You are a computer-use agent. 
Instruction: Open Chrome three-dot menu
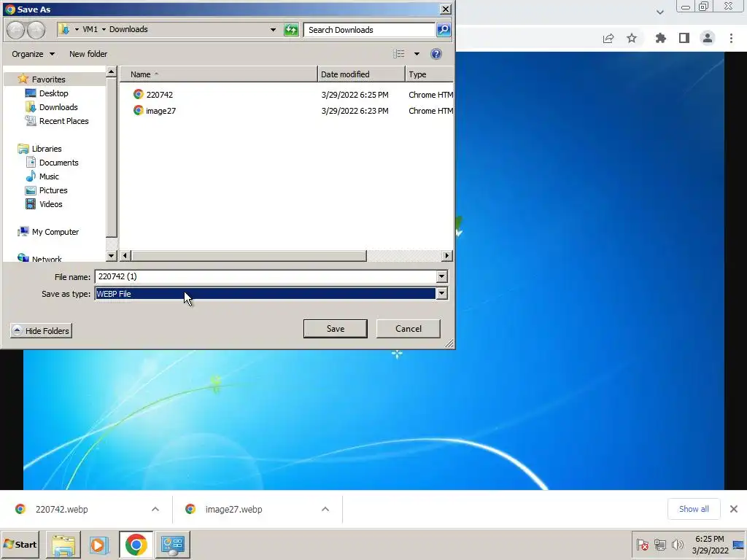(x=731, y=38)
